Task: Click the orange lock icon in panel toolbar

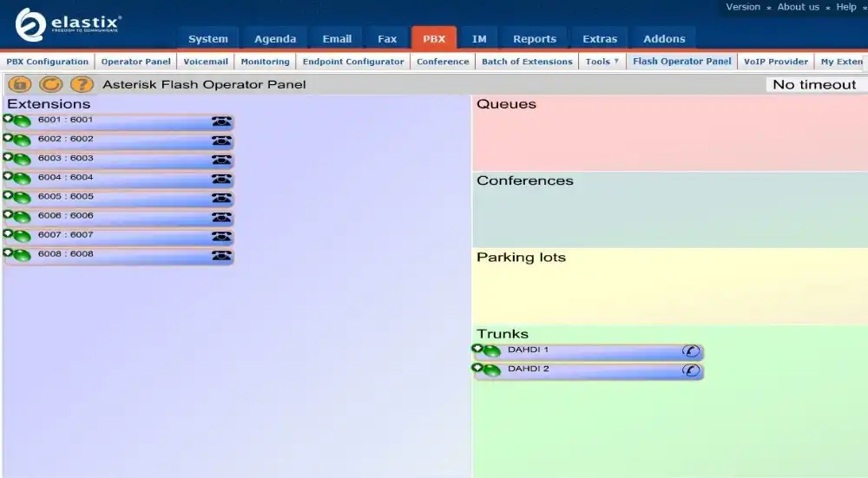Action: click(x=20, y=85)
